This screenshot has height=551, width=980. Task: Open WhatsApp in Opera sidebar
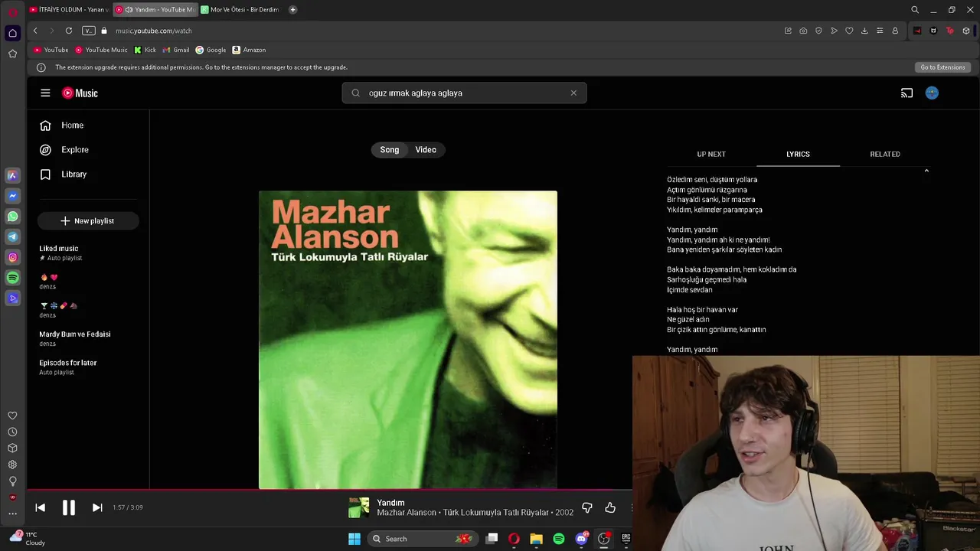12,217
